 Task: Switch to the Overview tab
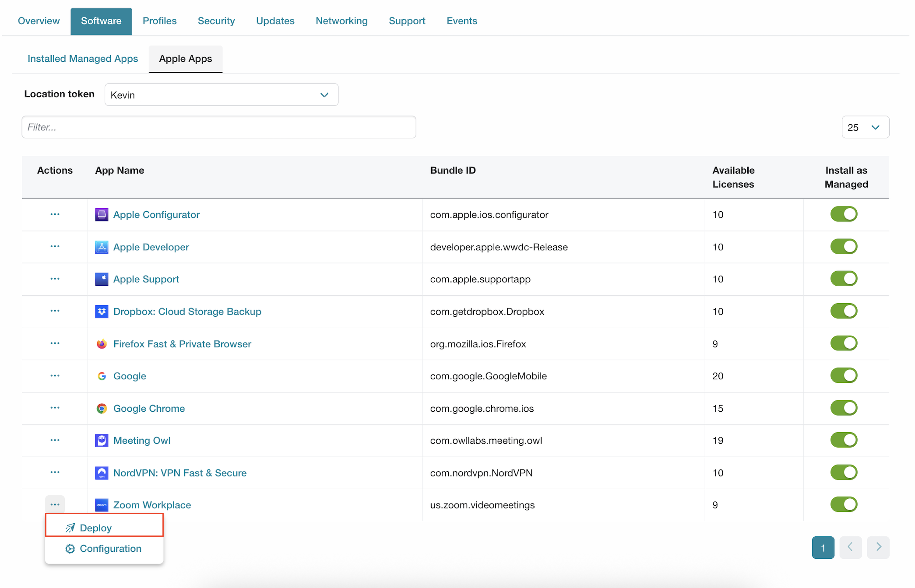(x=39, y=21)
